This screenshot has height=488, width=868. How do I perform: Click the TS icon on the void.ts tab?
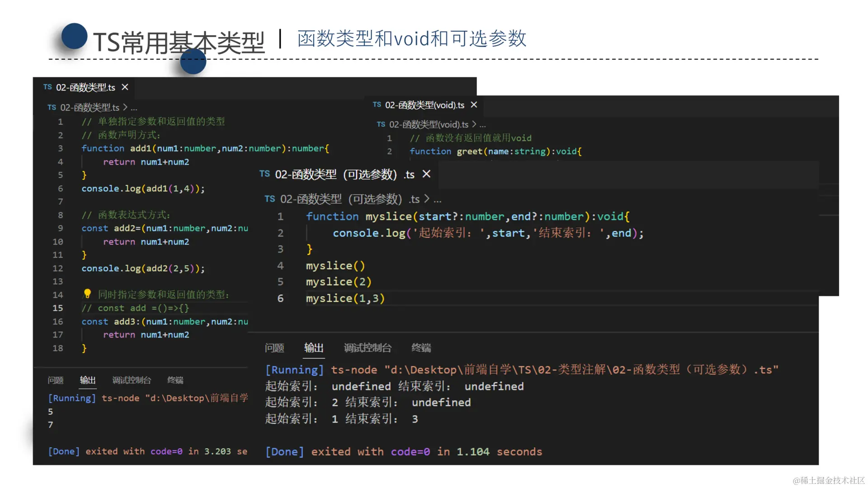click(x=377, y=105)
